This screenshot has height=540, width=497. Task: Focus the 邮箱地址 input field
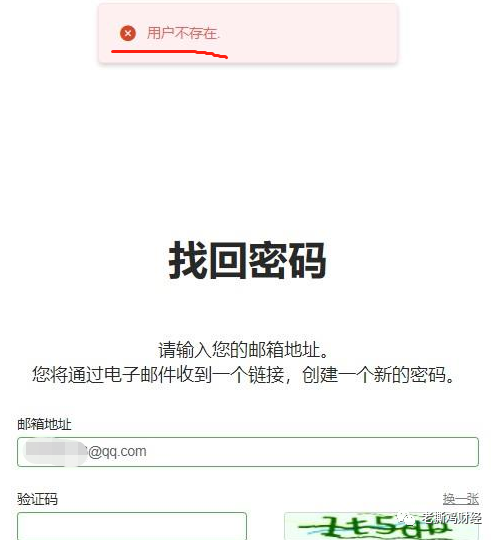[248, 452]
